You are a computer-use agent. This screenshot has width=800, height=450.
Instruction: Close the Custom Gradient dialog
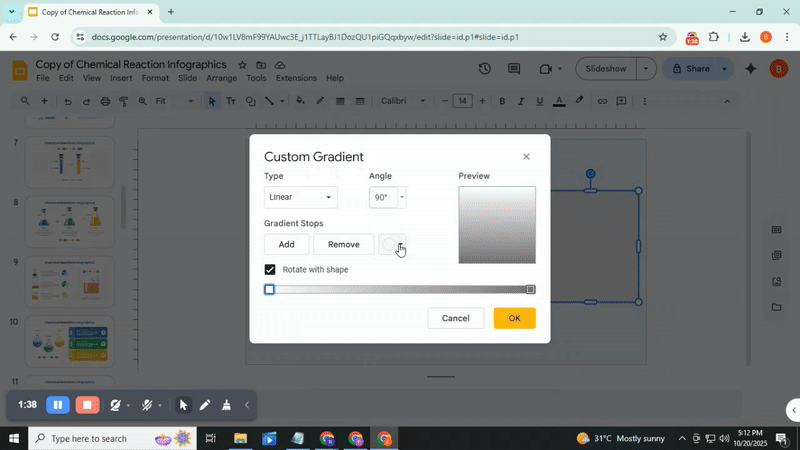click(x=526, y=157)
